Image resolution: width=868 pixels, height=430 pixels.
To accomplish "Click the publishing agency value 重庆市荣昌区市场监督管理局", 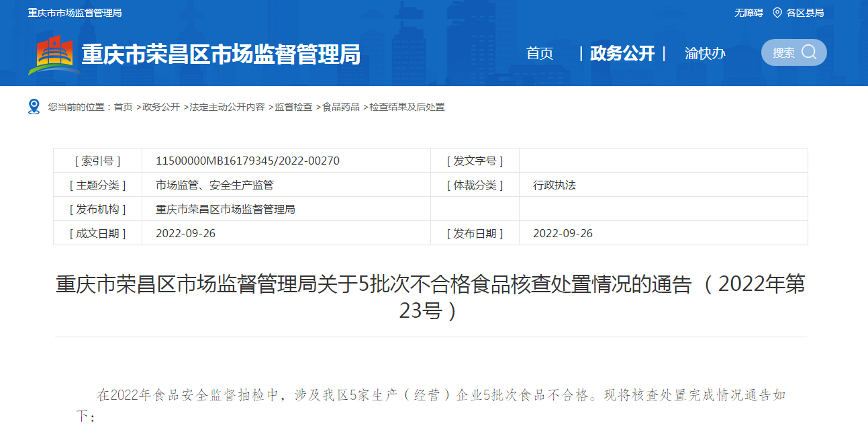I will pyautogui.click(x=226, y=209).
